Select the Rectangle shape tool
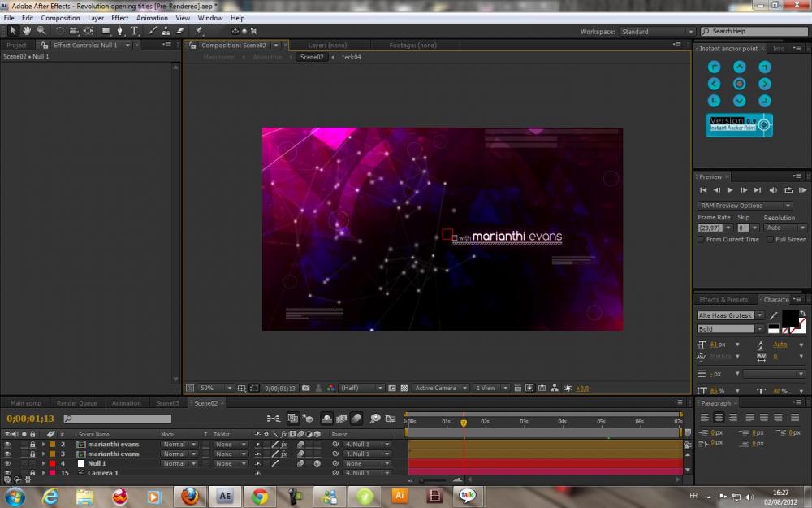The width and height of the screenshot is (812, 508). click(106, 31)
